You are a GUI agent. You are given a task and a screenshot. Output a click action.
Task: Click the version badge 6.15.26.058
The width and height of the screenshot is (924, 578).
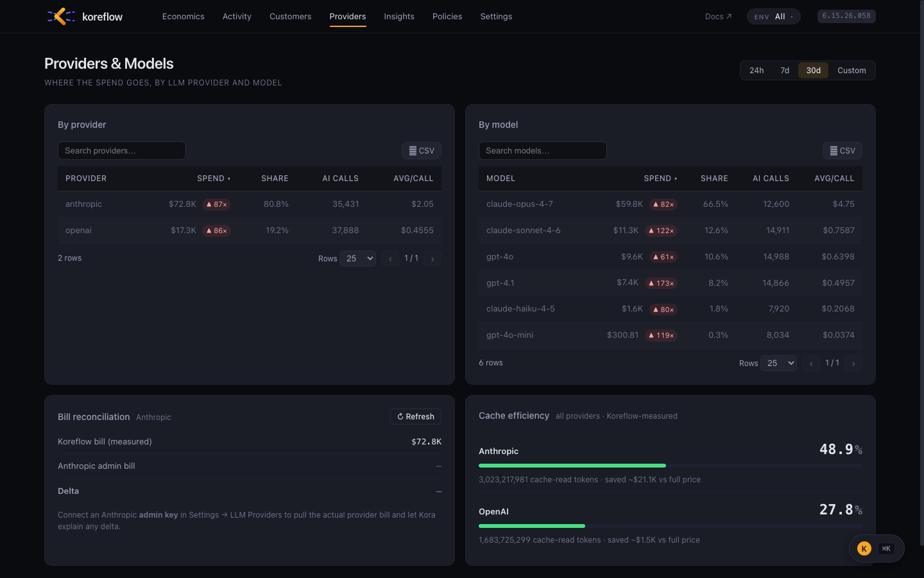click(x=846, y=16)
